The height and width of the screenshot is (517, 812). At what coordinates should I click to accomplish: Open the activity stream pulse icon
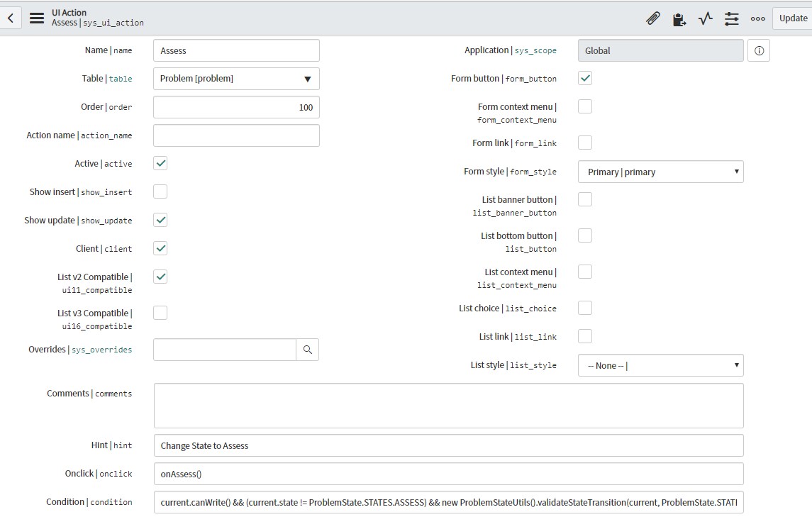705,18
